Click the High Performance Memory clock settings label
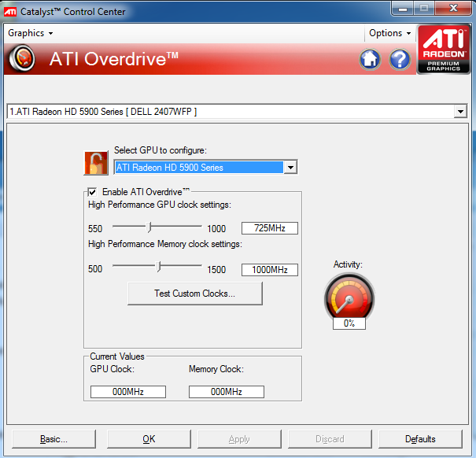 point(165,244)
